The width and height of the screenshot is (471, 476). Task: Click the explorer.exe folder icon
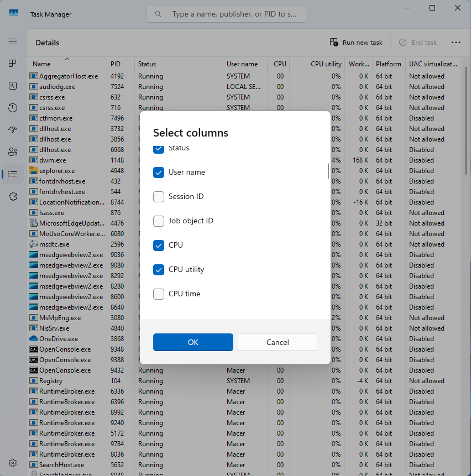point(33,171)
